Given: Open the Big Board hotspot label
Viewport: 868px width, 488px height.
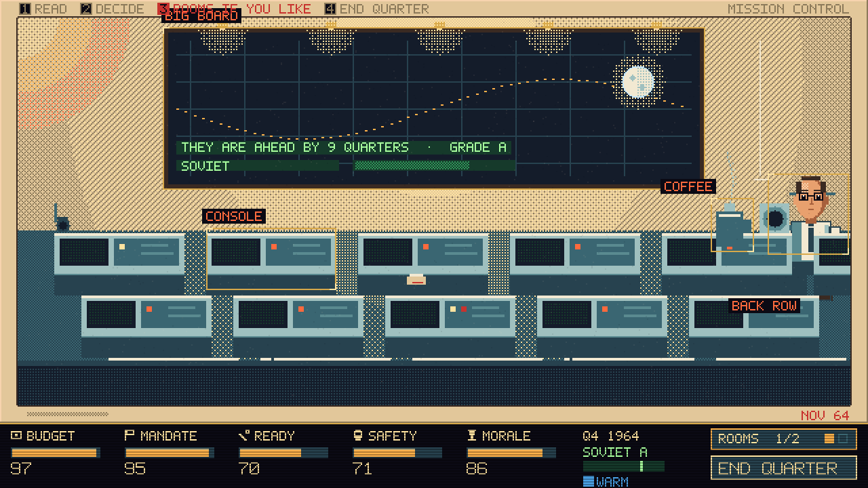Looking at the screenshot, I should click(x=201, y=16).
